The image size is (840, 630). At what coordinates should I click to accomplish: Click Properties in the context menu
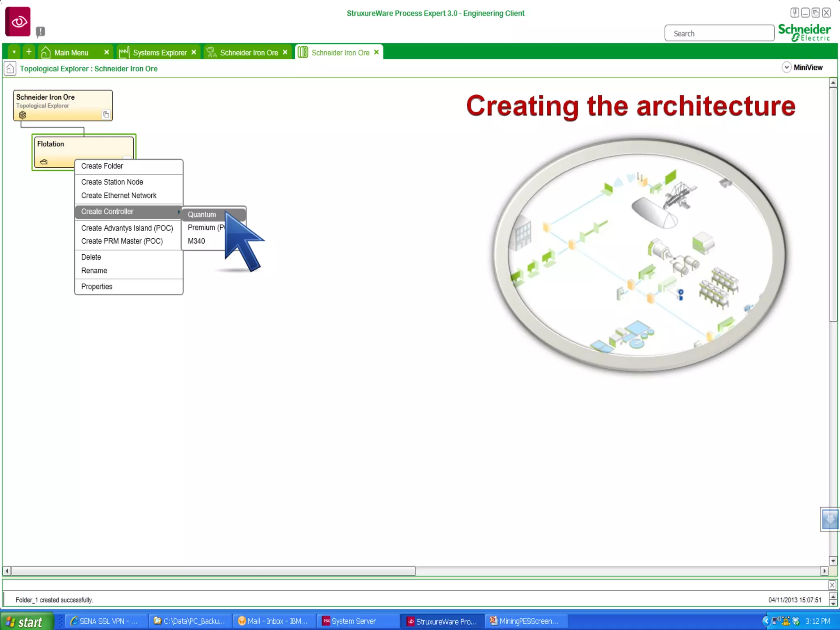coord(96,287)
